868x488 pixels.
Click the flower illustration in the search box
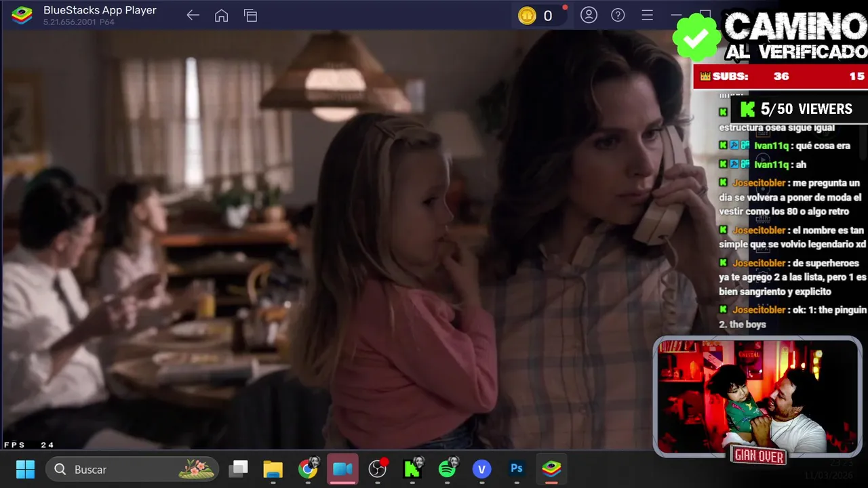tap(197, 469)
